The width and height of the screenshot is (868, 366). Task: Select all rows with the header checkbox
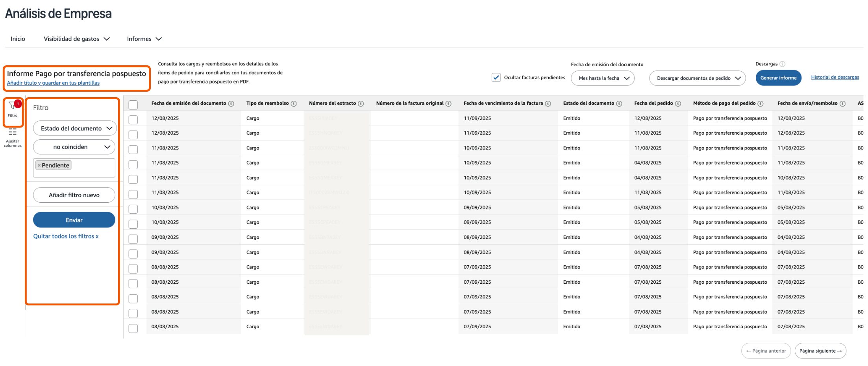pyautogui.click(x=133, y=105)
